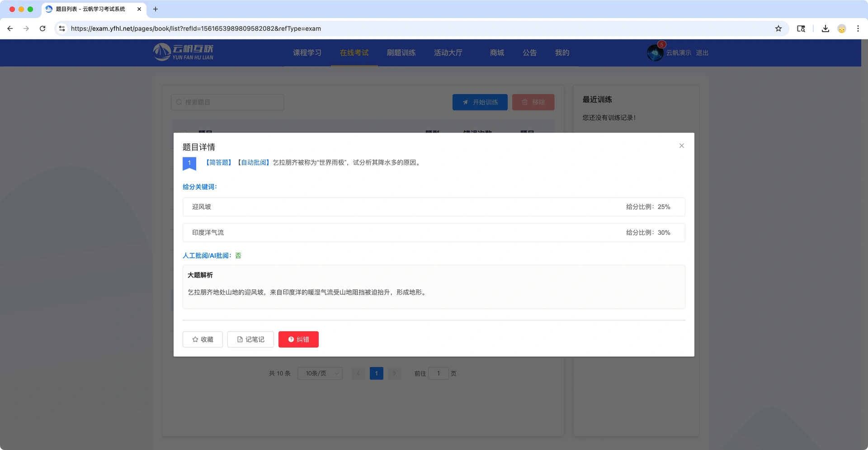Image resolution: width=868 pixels, height=450 pixels.
Task: Click the 印度洋气流 keyword row
Action: (x=434, y=232)
